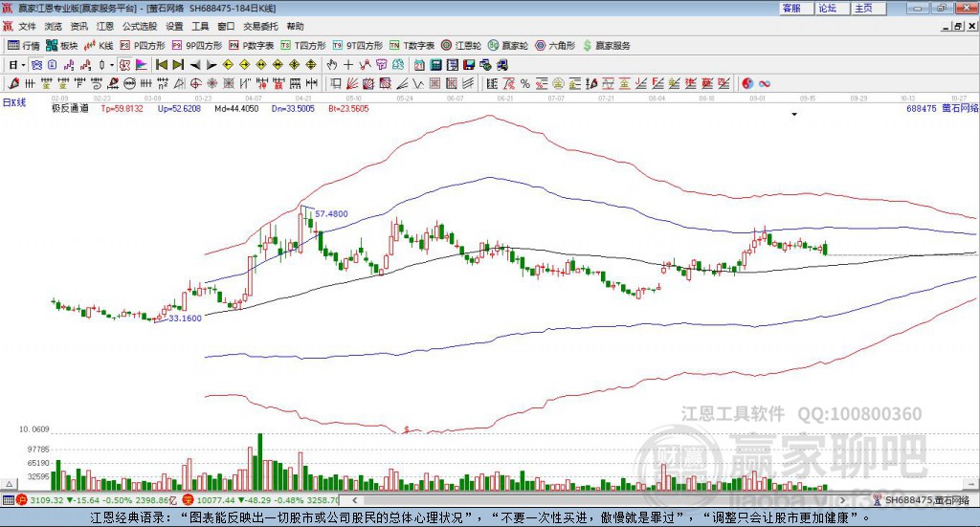
Task: Click the 日K线 period label
Action: click(x=14, y=102)
